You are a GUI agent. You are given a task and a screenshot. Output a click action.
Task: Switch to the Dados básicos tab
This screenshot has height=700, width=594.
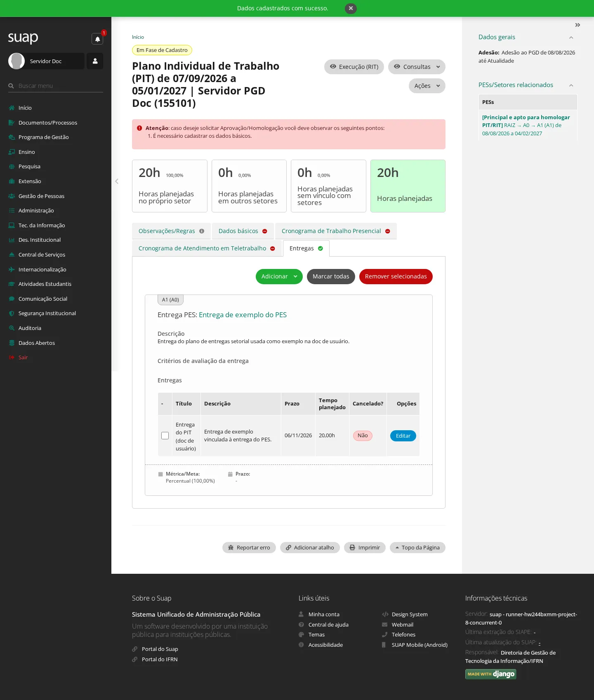tap(243, 231)
